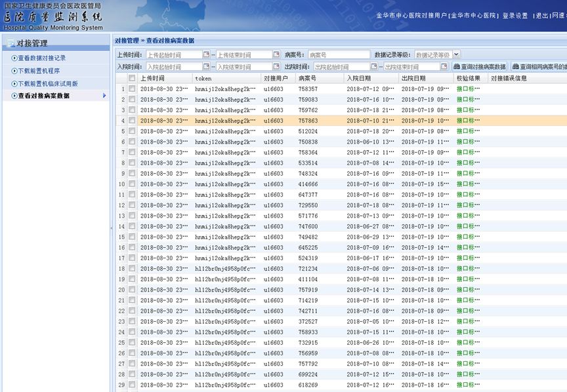Focus the 入院起始时间 input field

tap(175, 66)
